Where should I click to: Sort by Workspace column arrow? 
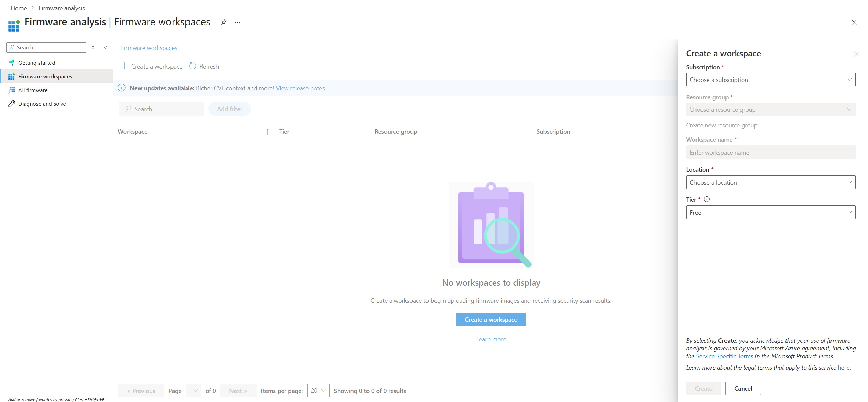[x=268, y=132]
